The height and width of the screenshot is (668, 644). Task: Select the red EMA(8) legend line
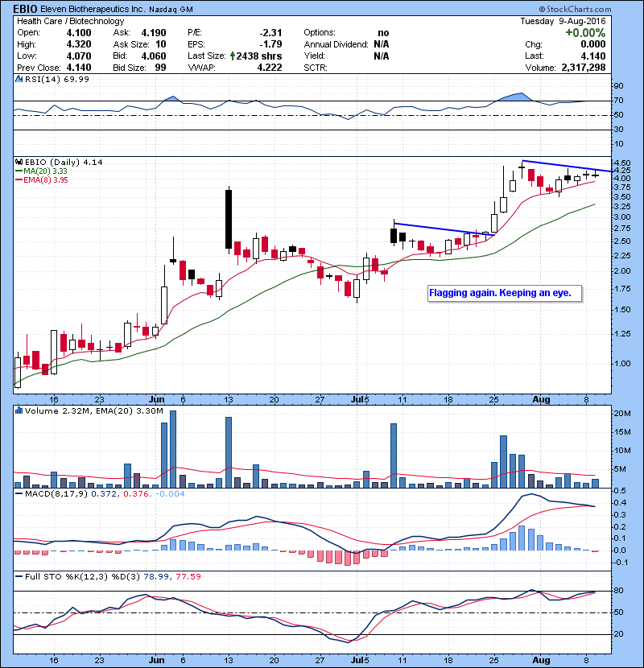(x=19, y=180)
